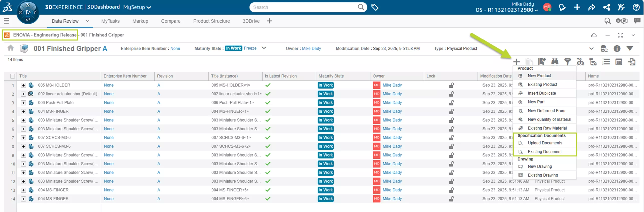Switch to the Product Structure tab
The height and width of the screenshot is (212, 644).
click(x=211, y=21)
